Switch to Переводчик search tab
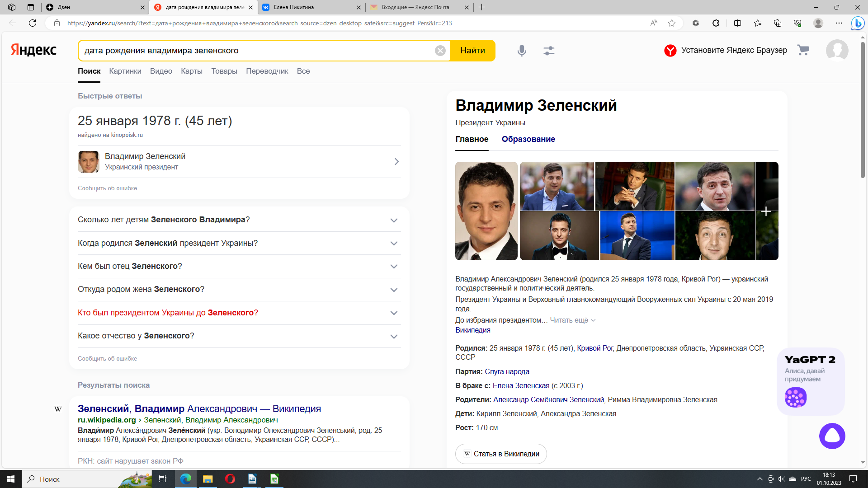The height and width of the screenshot is (488, 868). pos(267,71)
